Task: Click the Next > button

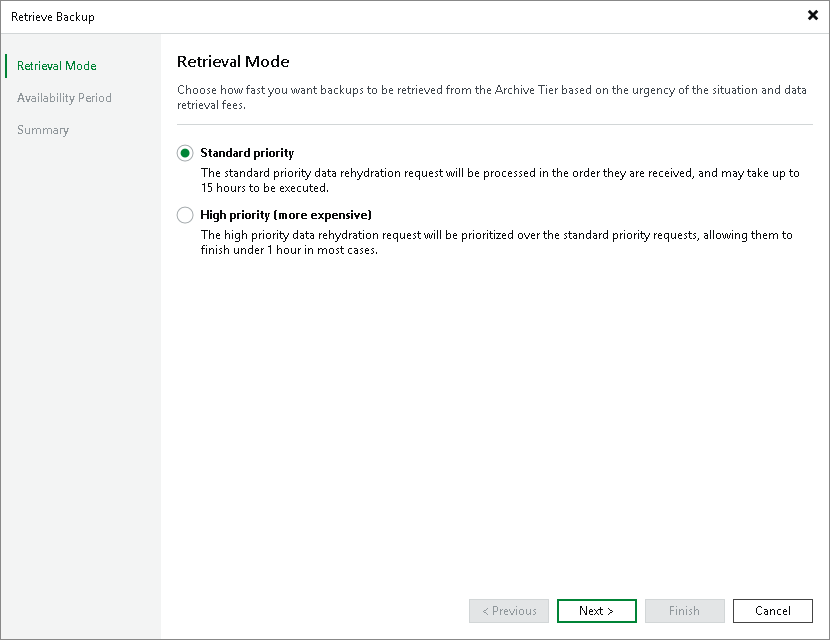Action: pos(597,611)
